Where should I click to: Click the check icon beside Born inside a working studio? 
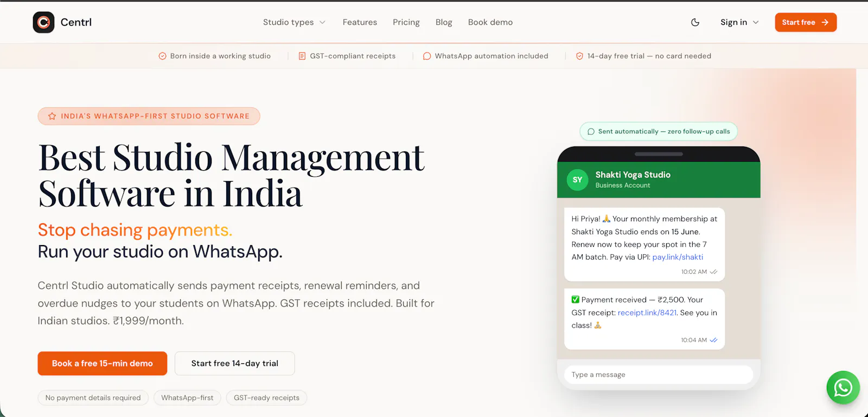(162, 56)
